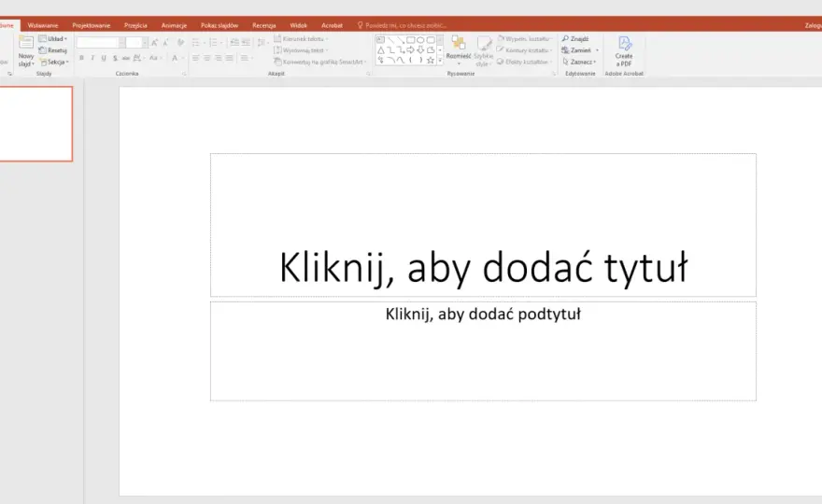
Task: Open the Zaznacz select dropdown
Action: pyautogui.click(x=579, y=62)
